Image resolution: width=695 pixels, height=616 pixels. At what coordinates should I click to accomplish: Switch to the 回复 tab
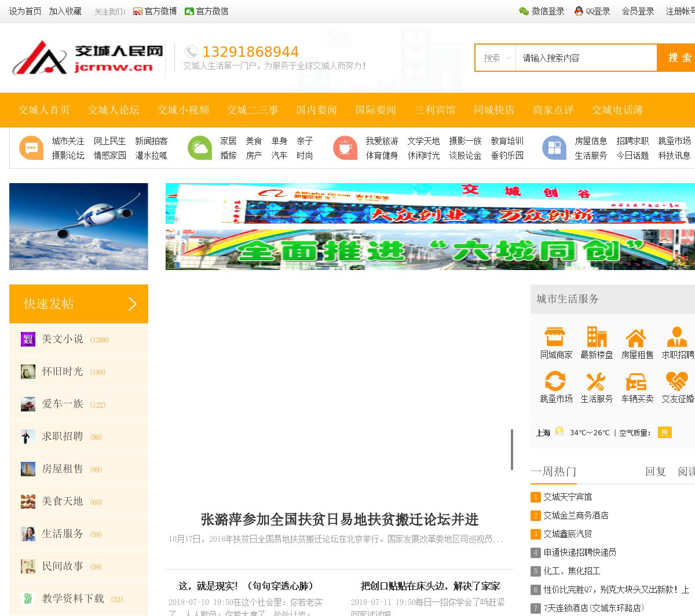(656, 472)
